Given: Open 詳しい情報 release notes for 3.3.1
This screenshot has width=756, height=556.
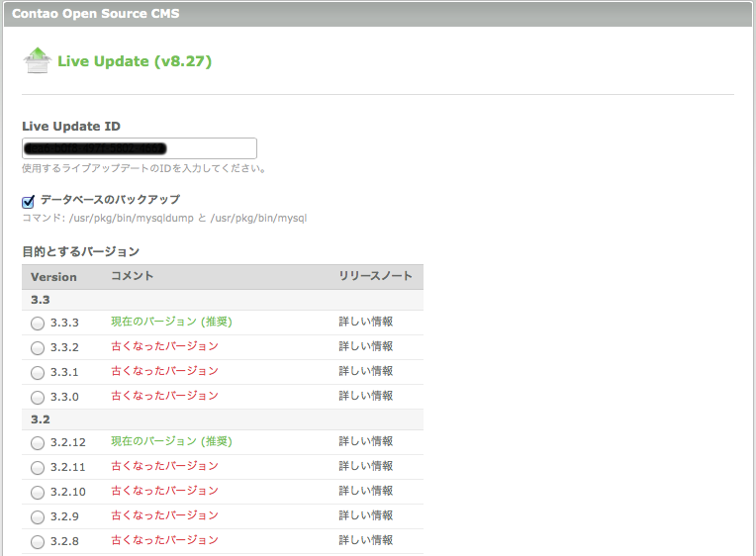Looking at the screenshot, I should 366,371.
